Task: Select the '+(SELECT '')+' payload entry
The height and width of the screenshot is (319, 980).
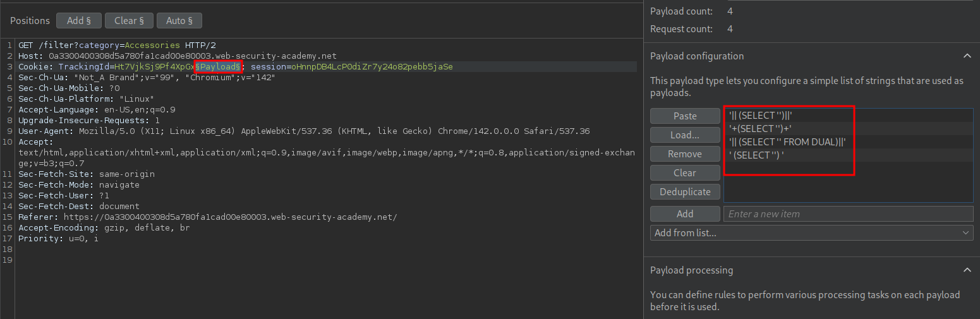Action: coord(756,129)
